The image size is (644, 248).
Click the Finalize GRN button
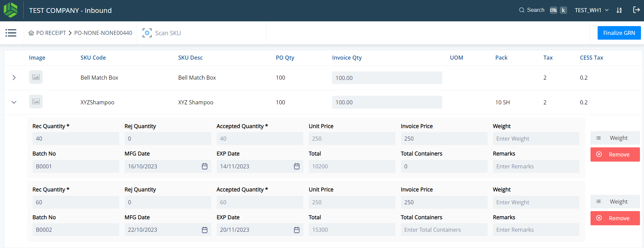(x=619, y=33)
